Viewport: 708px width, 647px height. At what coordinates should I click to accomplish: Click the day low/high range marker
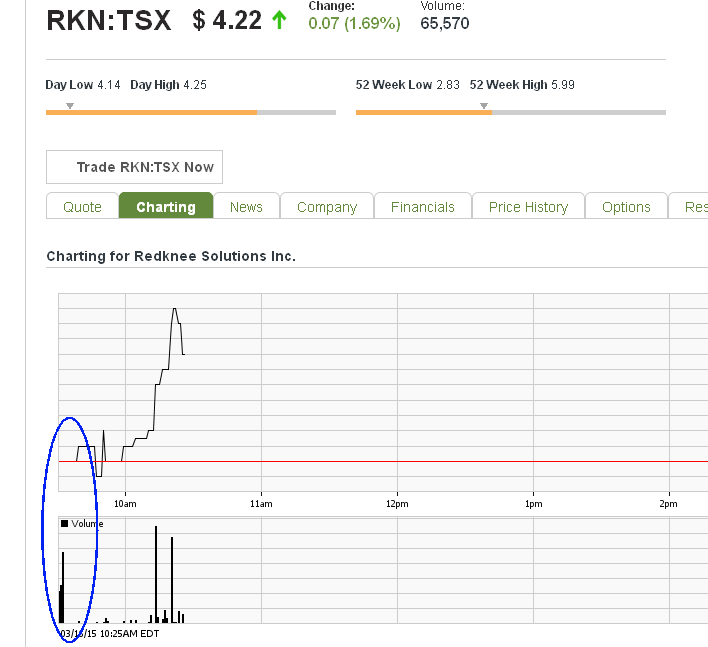coord(70,106)
